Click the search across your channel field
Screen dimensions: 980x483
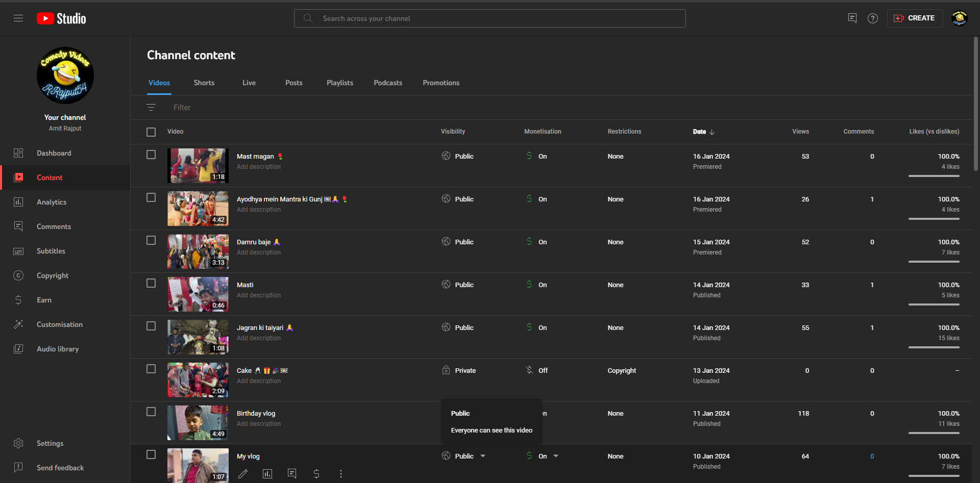(x=490, y=18)
